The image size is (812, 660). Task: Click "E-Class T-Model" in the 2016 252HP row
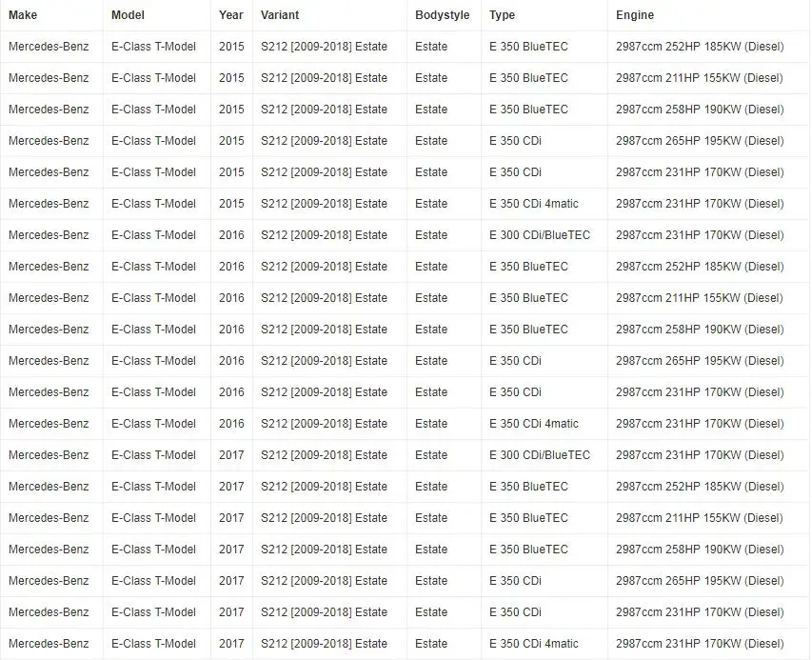tap(153, 267)
